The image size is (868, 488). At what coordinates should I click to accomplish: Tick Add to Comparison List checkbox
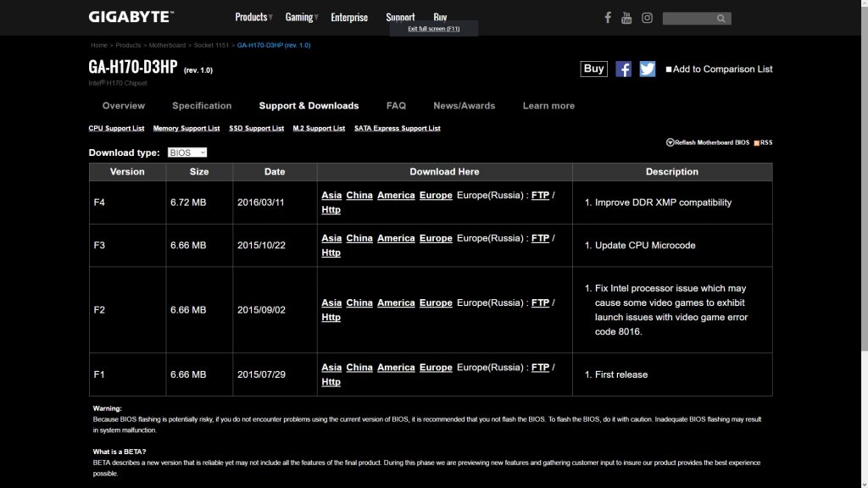click(x=669, y=69)
